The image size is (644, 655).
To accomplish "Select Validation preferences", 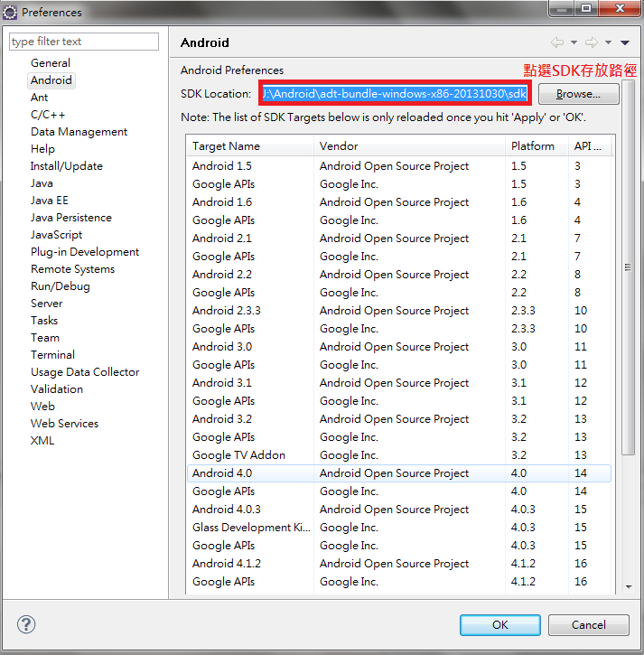I will click(57, 388).
